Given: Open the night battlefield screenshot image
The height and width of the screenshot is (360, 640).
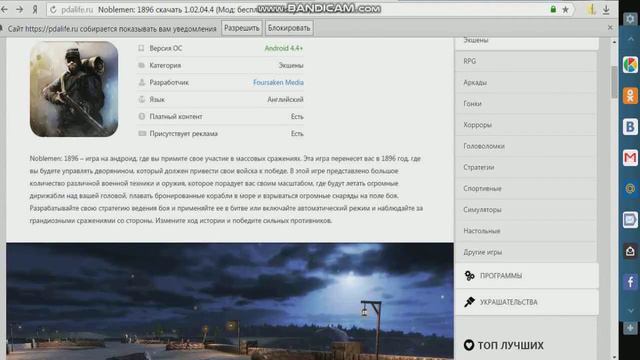Looking at the screenshot, I should 230,301.
